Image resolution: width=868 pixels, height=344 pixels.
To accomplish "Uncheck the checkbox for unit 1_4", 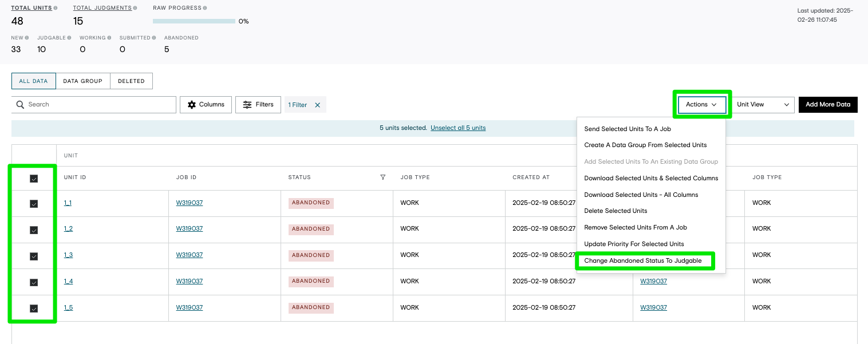I will point(34,282).
